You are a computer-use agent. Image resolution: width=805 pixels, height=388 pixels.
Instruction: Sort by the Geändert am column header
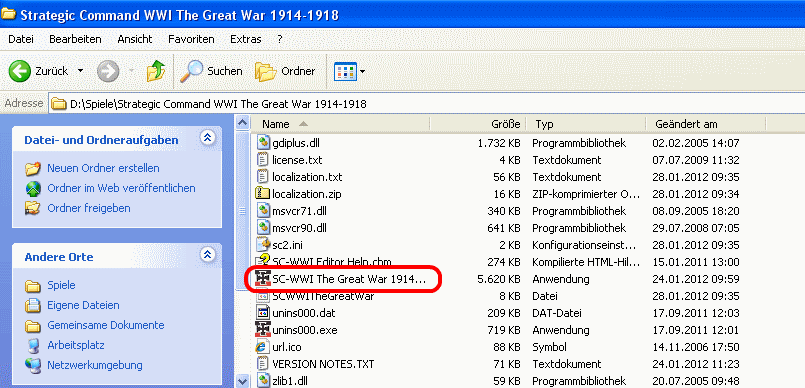coord(705,124)
